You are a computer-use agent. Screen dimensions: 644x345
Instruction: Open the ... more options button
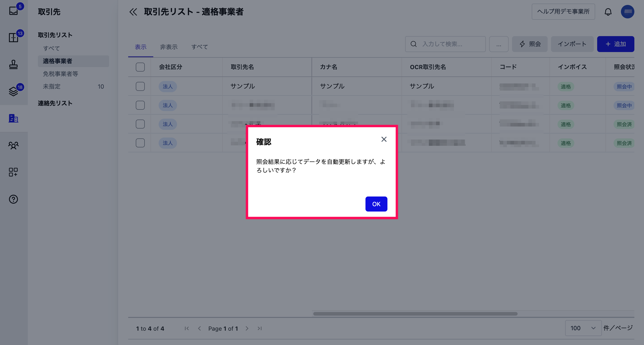coord(499,44)
